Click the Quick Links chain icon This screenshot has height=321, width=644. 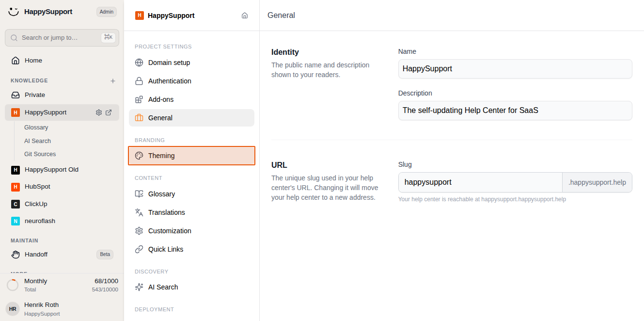(139, 249)
